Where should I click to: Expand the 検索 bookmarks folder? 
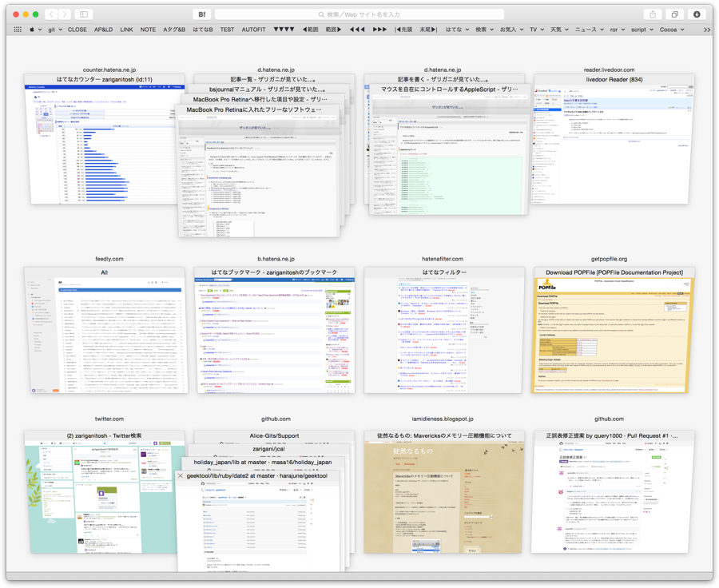coord(484,30)
